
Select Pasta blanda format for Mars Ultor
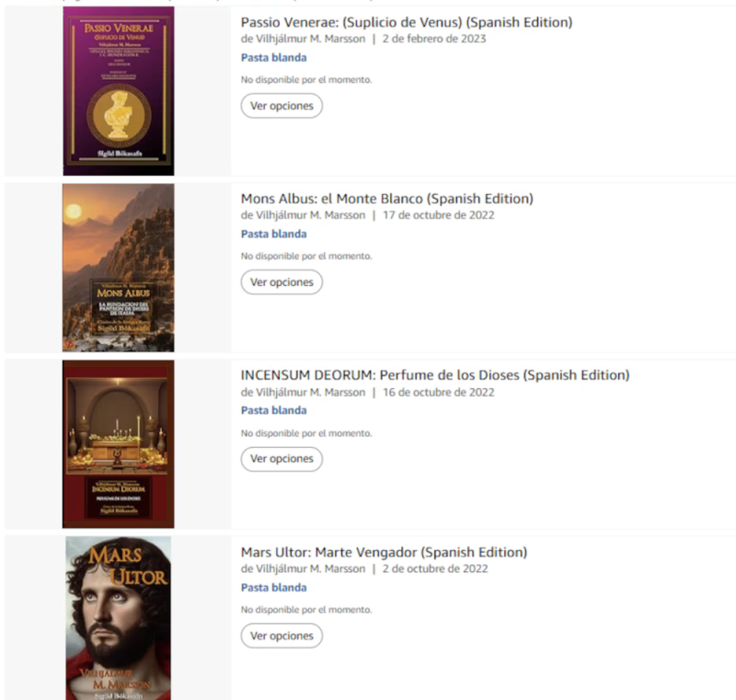(x=273, y=588)
